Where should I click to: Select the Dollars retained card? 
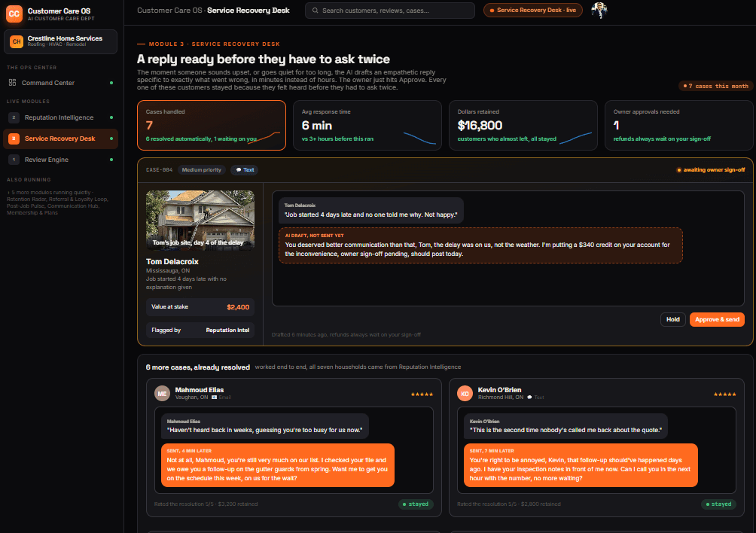click(523, 125)
